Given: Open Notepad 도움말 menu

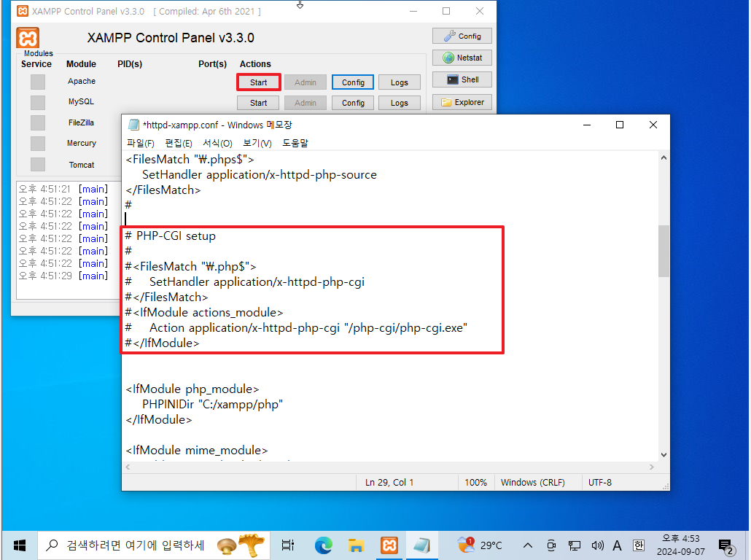Looking at the screenshot, I should [295, 143].
